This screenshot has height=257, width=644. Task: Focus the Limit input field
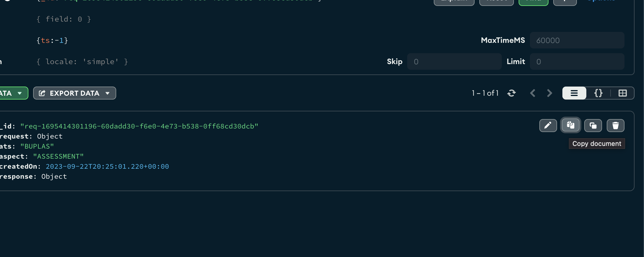[x=577, y=62]
